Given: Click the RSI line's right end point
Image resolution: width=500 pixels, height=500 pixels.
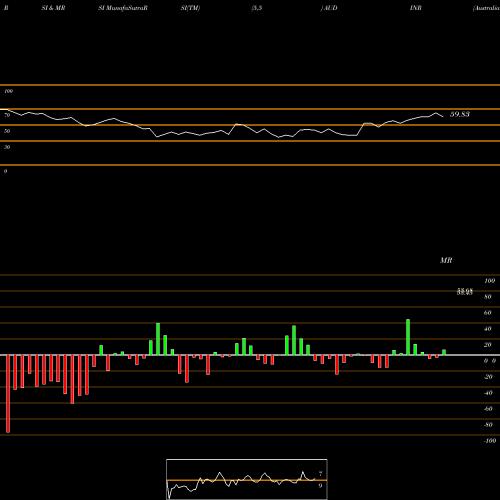Looking at the screenshot, I should [x=443, y=117].
